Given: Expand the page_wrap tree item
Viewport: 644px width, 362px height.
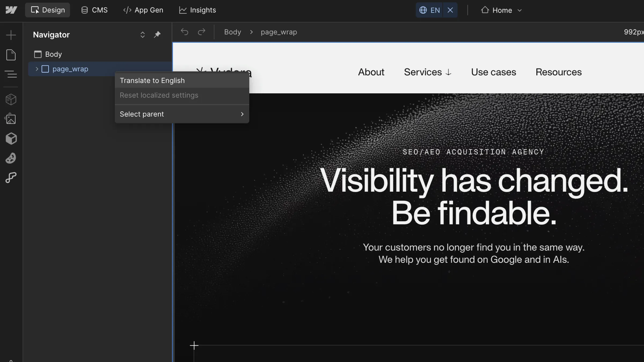Looking at the screenshot, I should pyautogui.click(x=37, y=69).
